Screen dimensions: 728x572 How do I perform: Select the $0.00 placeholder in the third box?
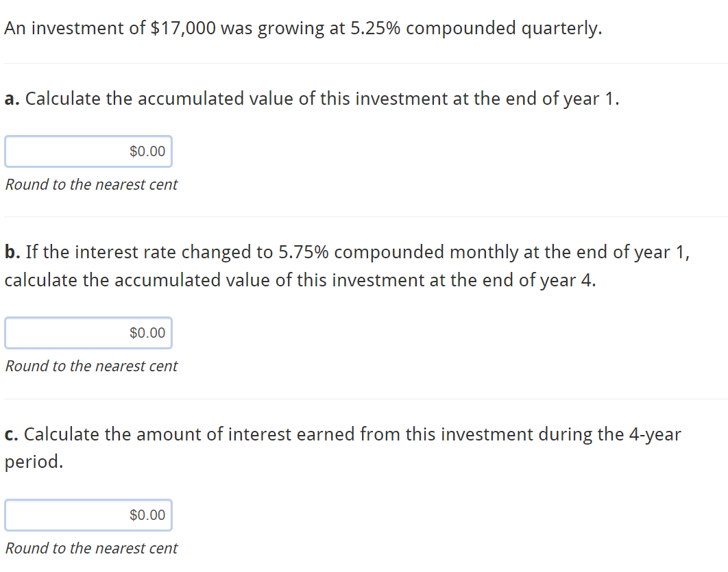[x=146, y=515]
